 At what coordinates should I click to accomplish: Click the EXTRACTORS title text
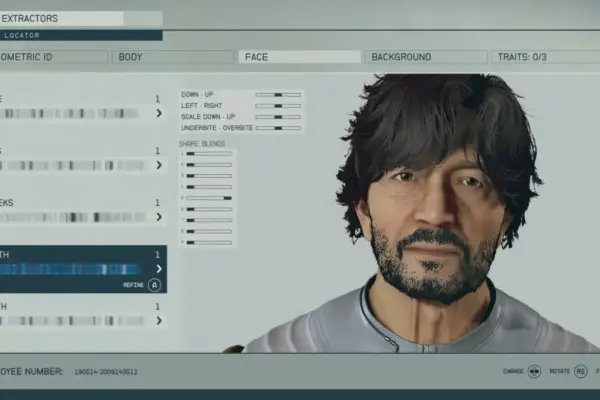pos(29,18)
